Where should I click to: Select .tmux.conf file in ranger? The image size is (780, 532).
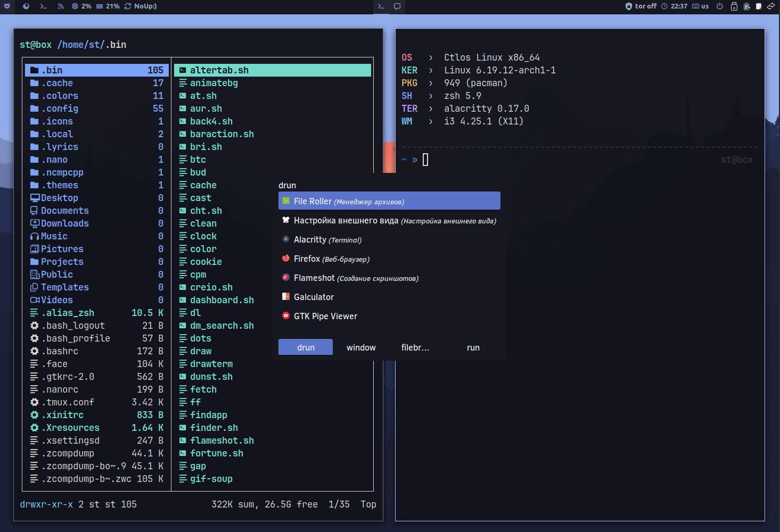(x=97, y=402)
